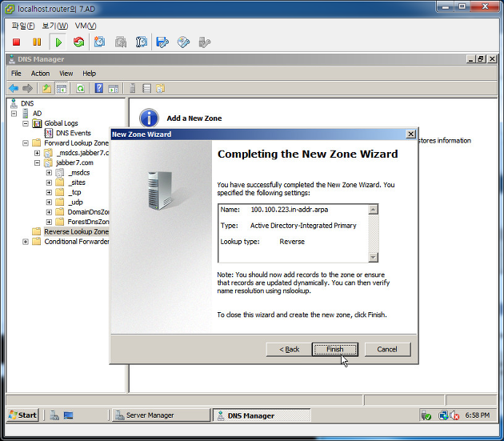This screenshot has height=441, width=504.
Task: Click the USB device connect icon
Action: [204, 42]
